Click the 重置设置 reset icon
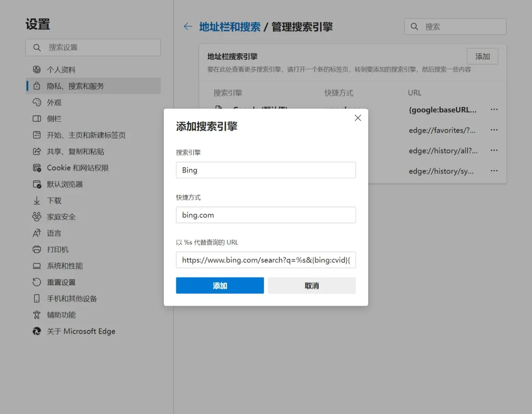Screen dimensions: 532x414 point(37,282)
